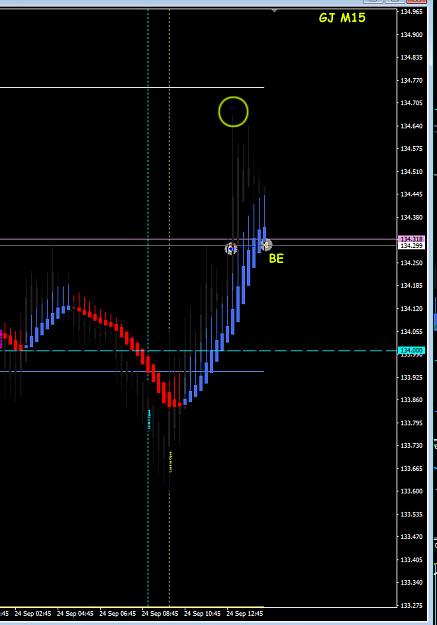Click the trade entry marker icon left of BE
Screen dimensions: 437x625
tap(231, 249)
